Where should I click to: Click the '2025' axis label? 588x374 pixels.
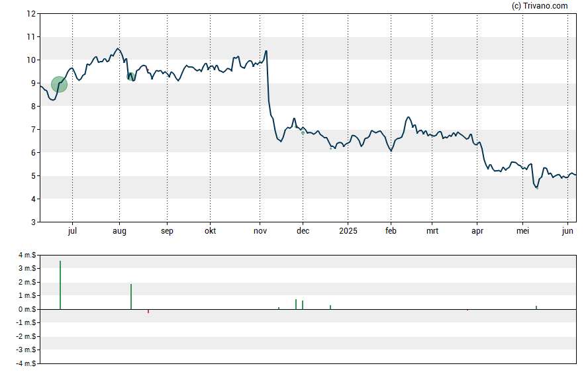click(x=348, y=231)
